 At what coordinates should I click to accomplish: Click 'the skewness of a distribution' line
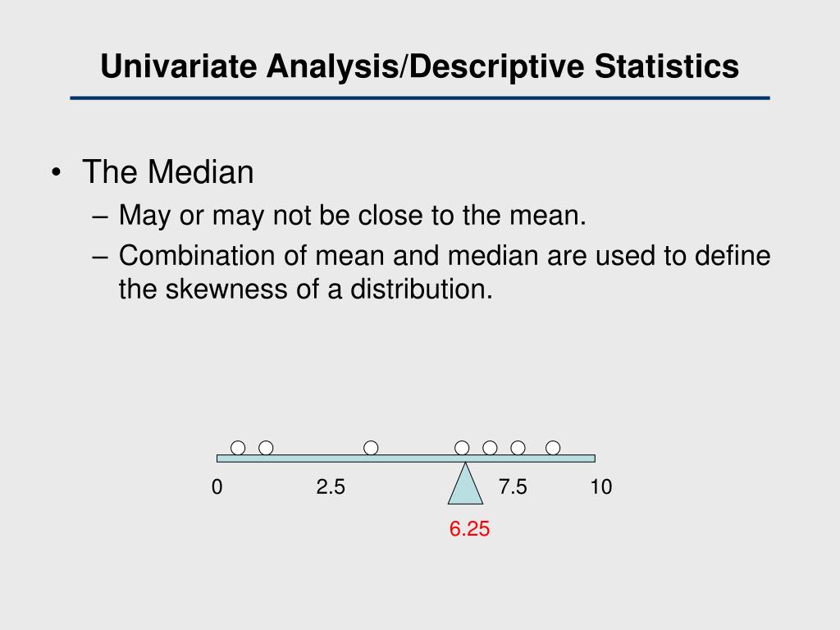(x=306, y=290)
